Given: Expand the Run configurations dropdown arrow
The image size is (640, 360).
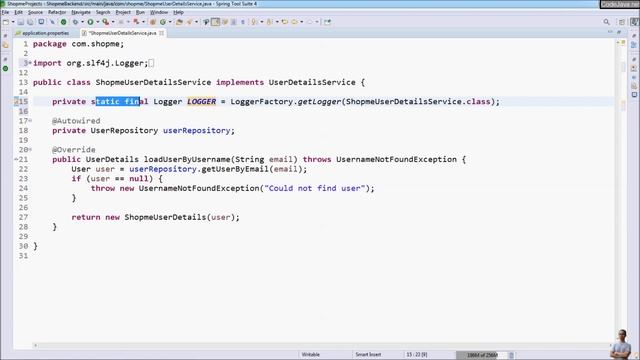Looking at the screenshot, I should tap(98, 22).
